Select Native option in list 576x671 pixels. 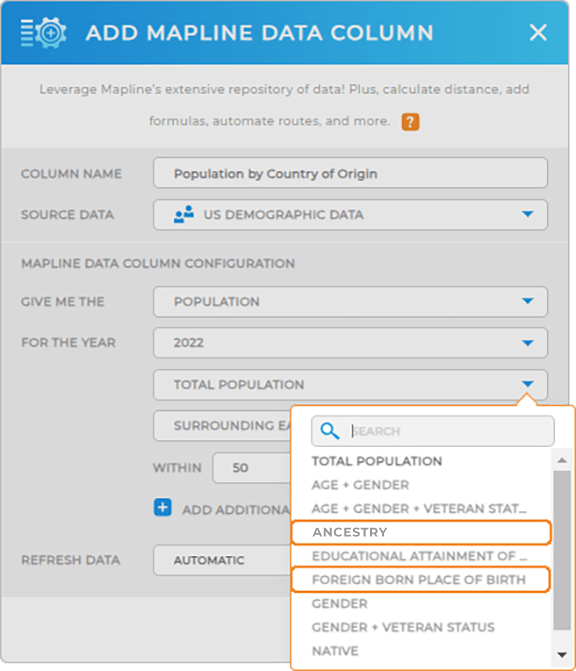click(x=335, y=651)
